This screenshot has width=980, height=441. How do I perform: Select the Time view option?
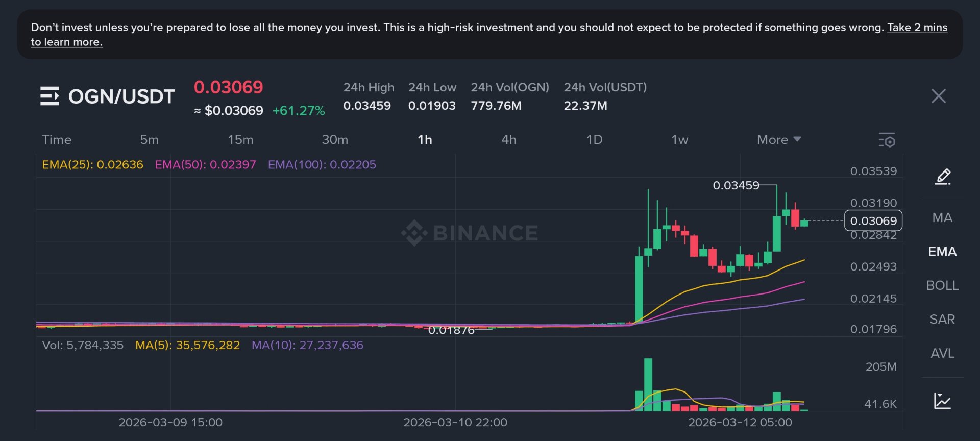coord(57,139)
